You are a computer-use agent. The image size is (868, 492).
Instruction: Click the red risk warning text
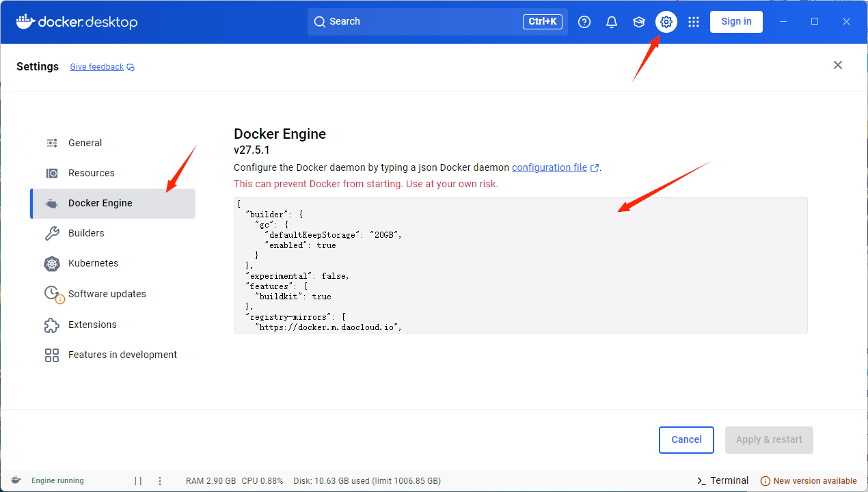click(x=366, y=184)
